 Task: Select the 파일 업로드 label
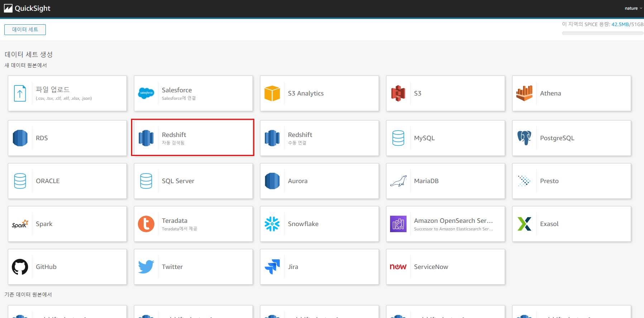(x=53, y=89)
